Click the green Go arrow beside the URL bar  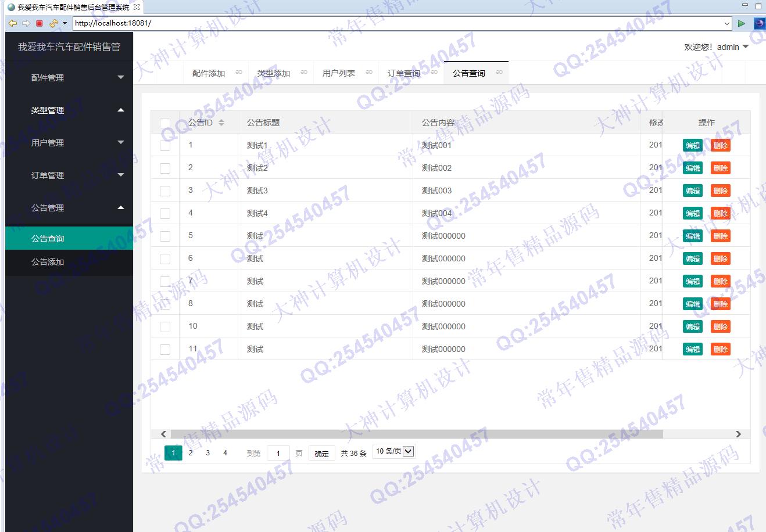742,23
